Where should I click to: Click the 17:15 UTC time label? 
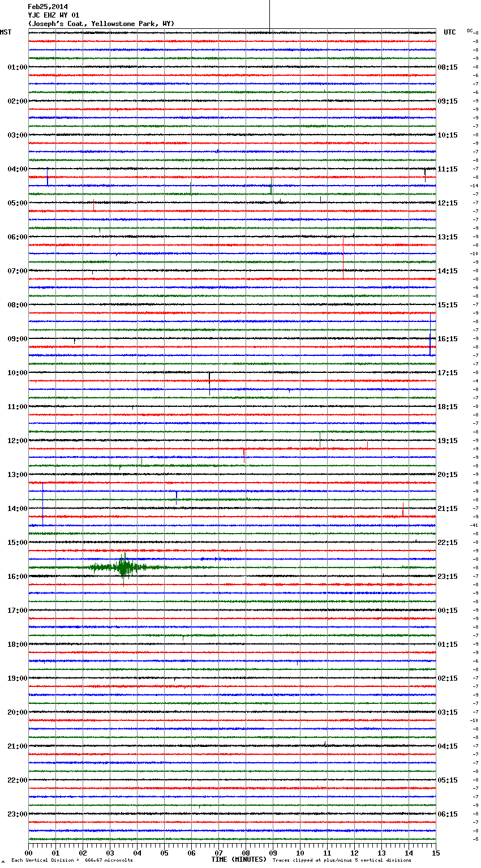coord(448,373)
